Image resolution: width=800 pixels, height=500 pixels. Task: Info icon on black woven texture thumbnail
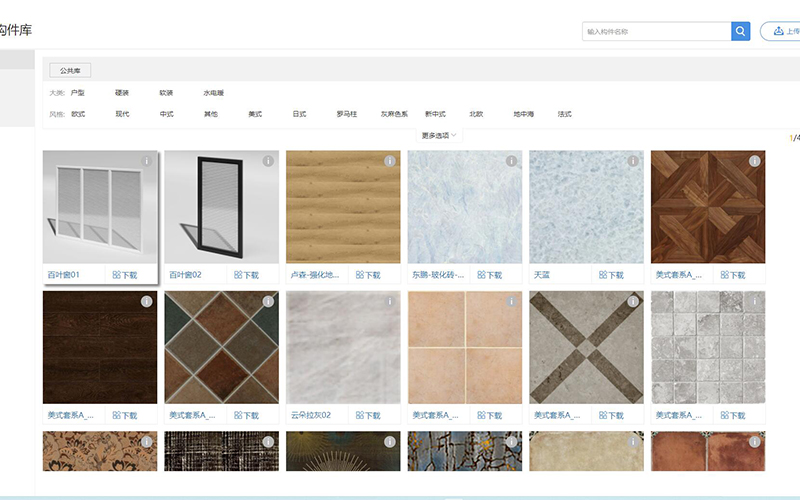tap(268, 442)
